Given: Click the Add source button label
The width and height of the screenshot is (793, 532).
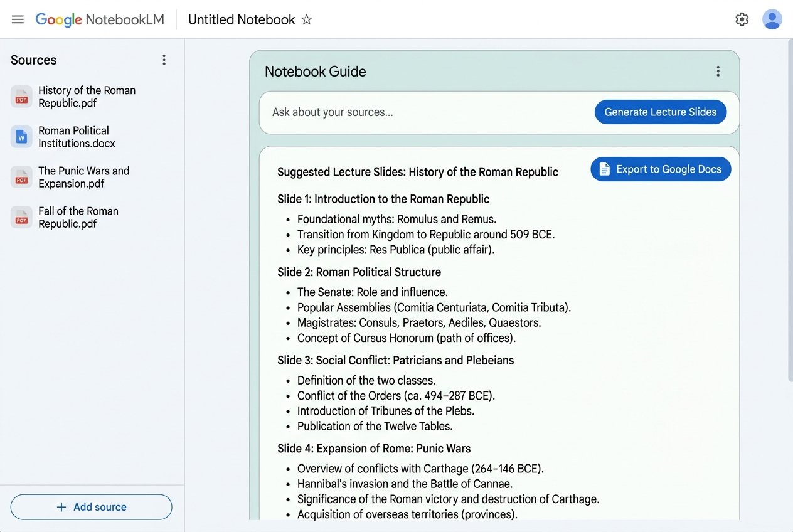Looking at the screenshot, I should tap(100, 507).
